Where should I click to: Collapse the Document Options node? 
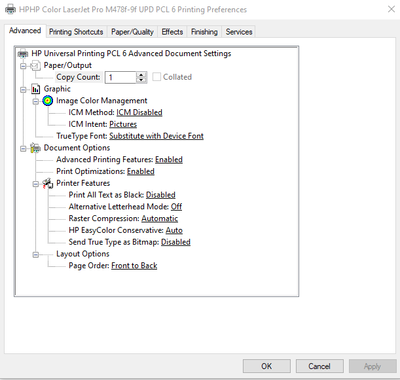23,149
